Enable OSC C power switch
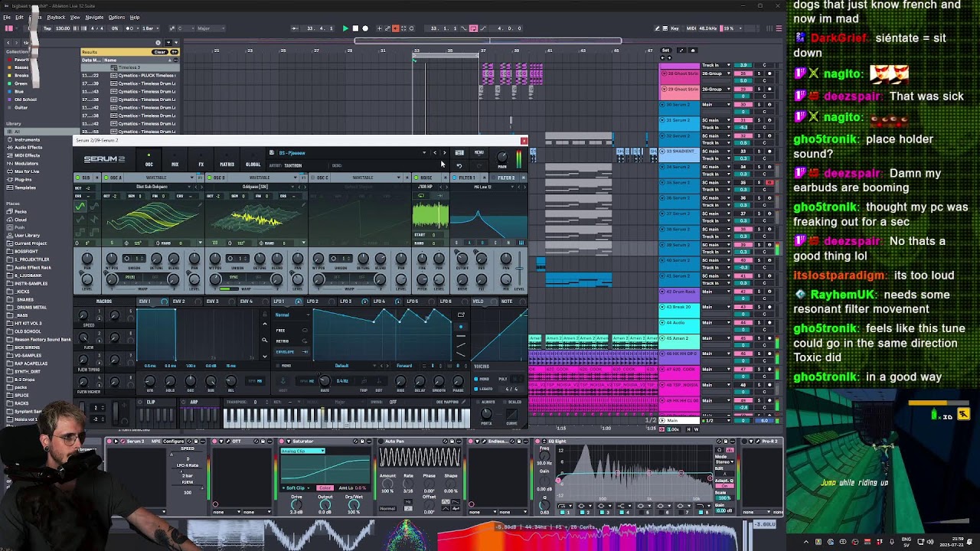The image size is (980, 551). pyautogui.click(x=312, y=178)
